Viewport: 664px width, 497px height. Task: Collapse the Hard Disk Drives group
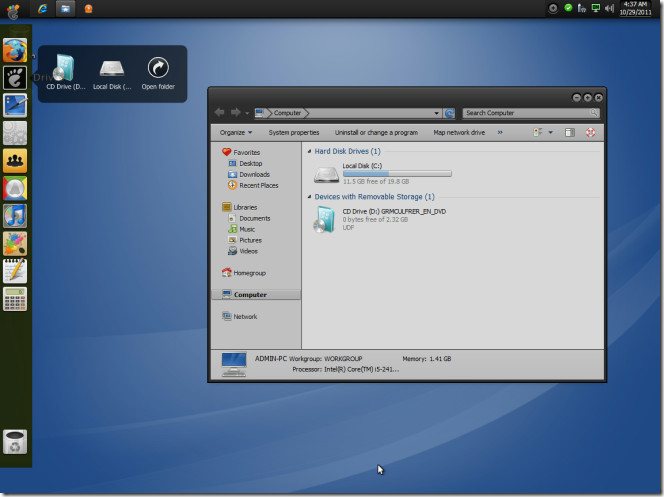[x=309, y=151]
